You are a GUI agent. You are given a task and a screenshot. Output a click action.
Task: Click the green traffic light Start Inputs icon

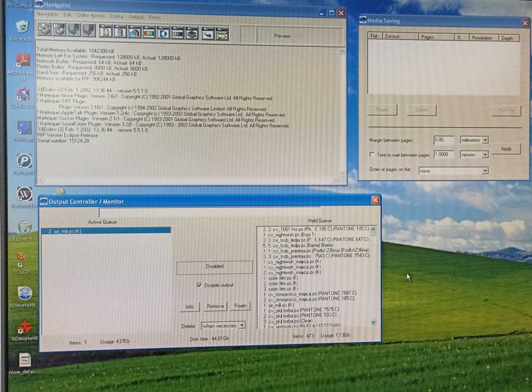(74, 30)
